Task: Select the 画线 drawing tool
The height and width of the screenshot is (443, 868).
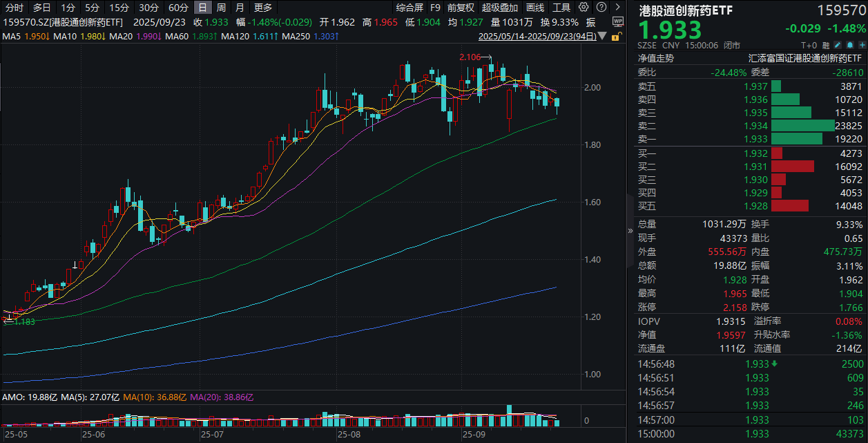Action: coord(534,8)
